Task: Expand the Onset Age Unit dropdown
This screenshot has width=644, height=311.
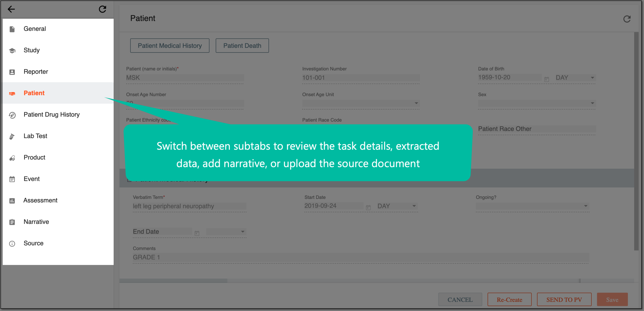Action: (x=361, y=103)
